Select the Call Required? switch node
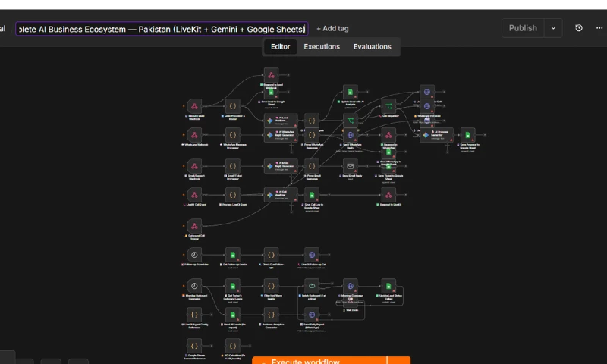This screenshot has width=607, height=364. click(x=388, y=106)
